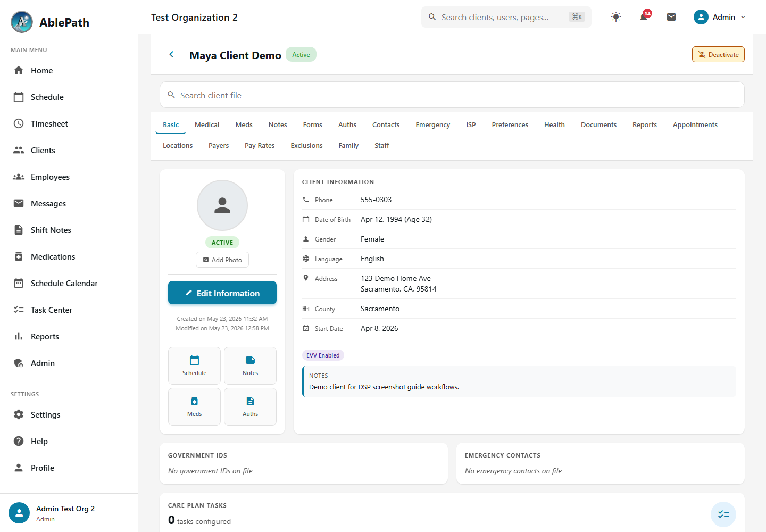The width and height of the screenshot is (766, 532).
Task: Select the Forms tab
Action: (x=313, y=124)
